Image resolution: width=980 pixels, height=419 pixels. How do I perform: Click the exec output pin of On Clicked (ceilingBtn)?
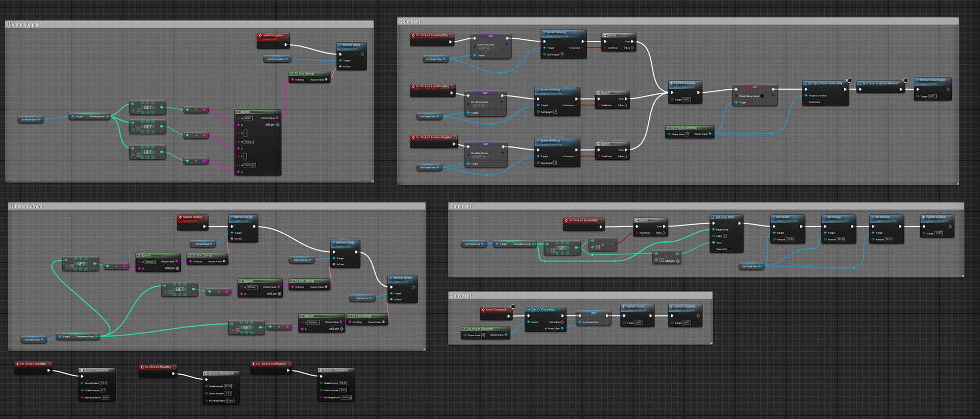coord(288,371)
